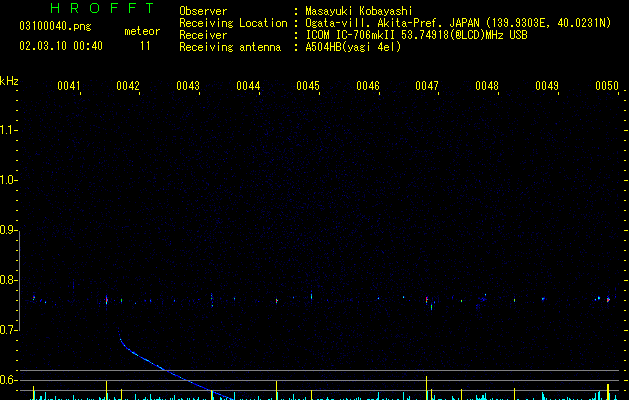Click the 1.0 kHz axis label
This screenshot has width=629, height=400.
[7, 180]
